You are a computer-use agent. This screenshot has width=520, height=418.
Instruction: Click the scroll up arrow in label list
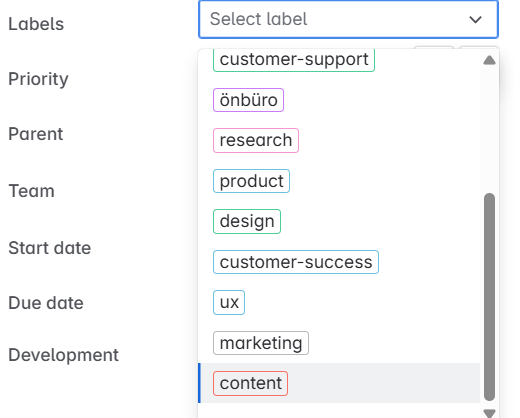489,60
